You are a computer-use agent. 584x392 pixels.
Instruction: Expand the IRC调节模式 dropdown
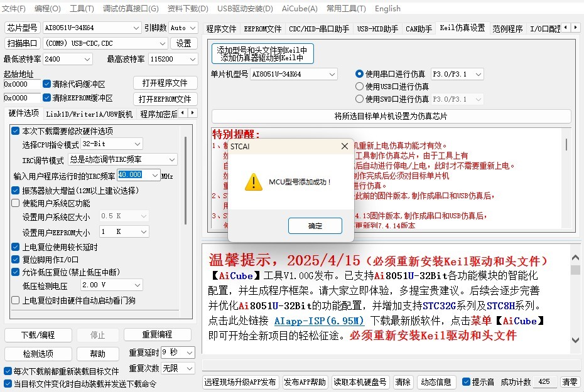click(x=171, y=159)
